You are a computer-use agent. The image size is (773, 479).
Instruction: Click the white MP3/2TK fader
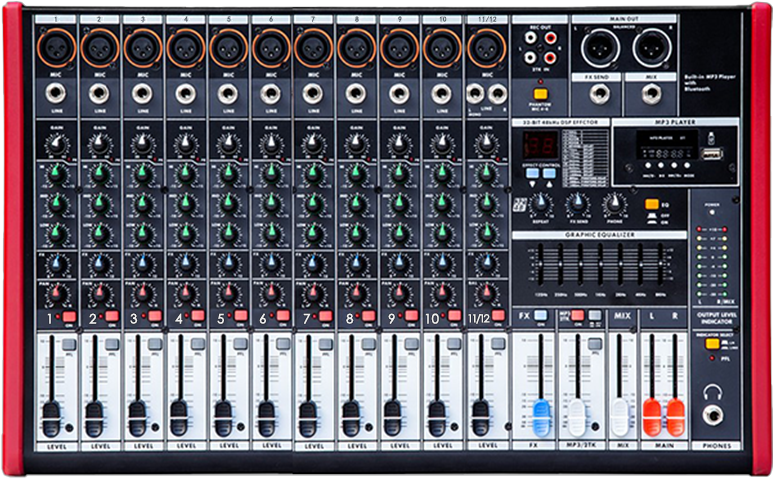pos(577,418)
